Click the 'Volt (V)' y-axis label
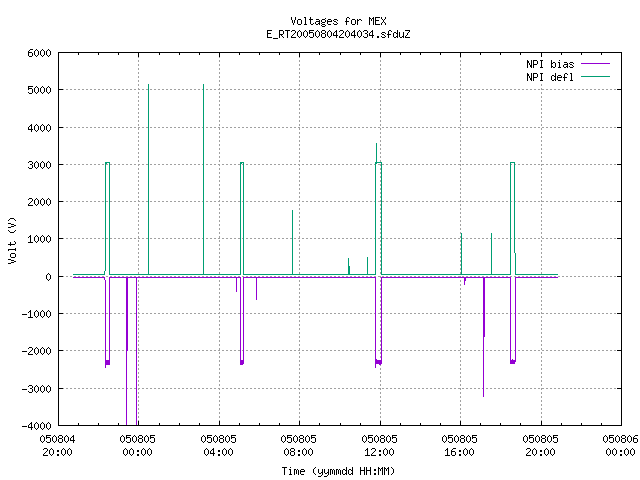The height and width of the screenshot is (480, 640). tap(12, 240)
